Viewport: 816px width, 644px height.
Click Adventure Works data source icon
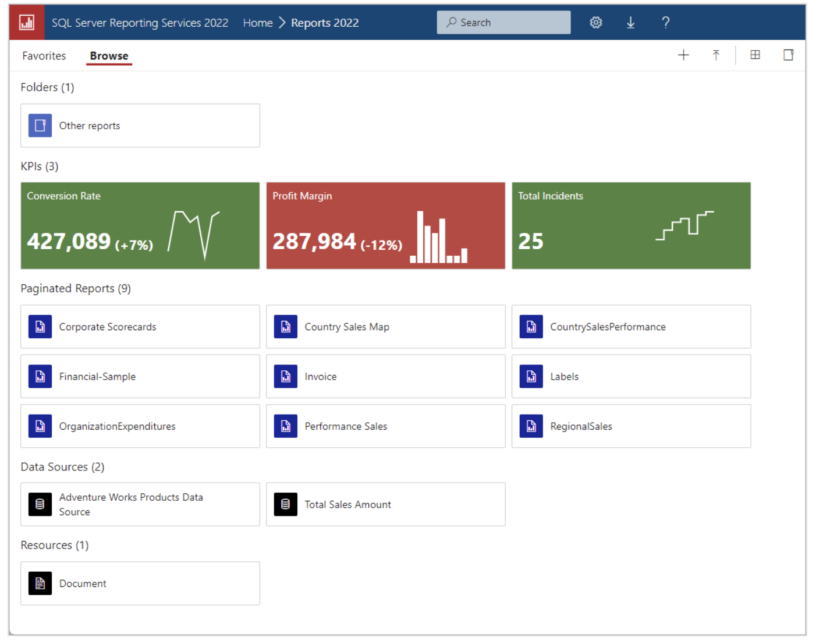[x=40, y=504]
